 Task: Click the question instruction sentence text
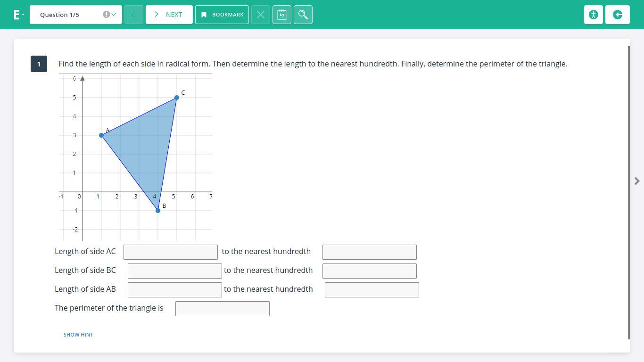313,64
